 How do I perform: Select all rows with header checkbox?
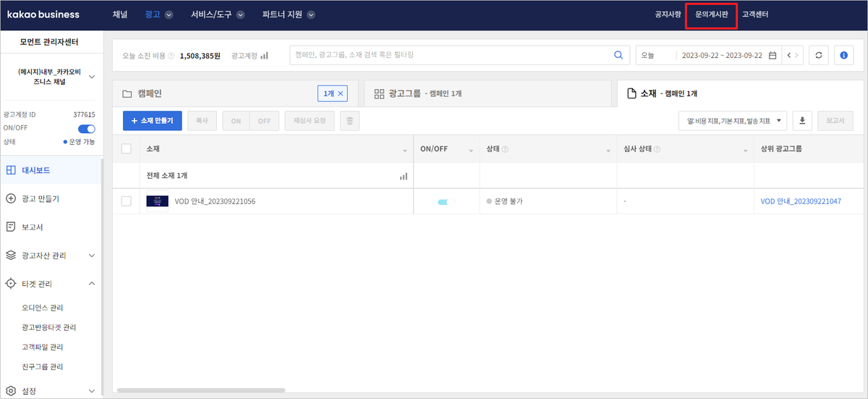pyautogui.click(x=127, y=149)
